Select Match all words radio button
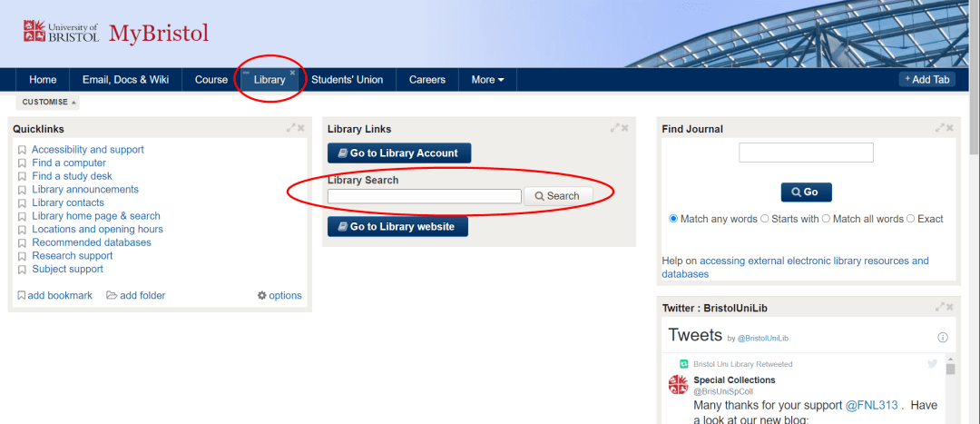980x424 pixels. click(x=826, y=219)
